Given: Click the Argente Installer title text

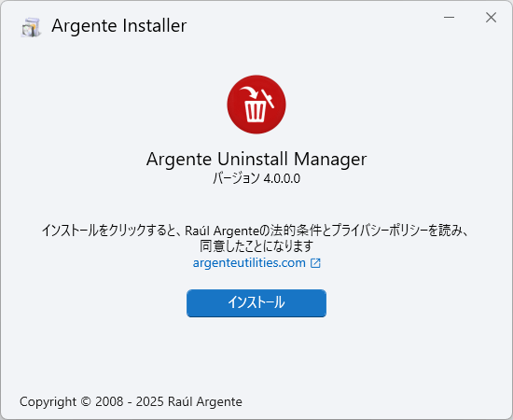Looking at the screenshot, I should (119, 26).
